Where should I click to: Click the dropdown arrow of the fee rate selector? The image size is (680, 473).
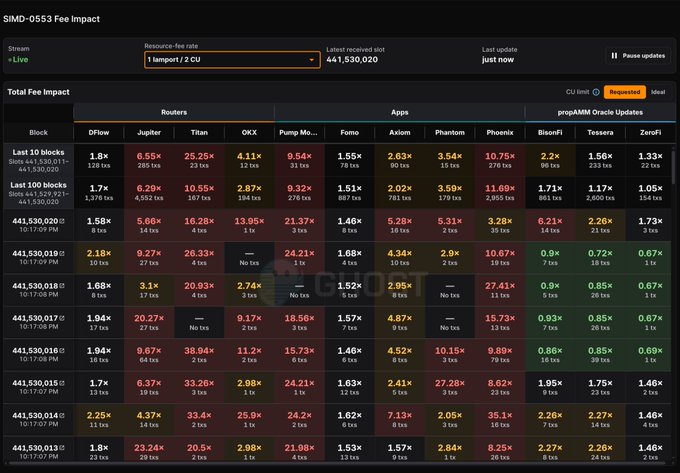[311, 60]
